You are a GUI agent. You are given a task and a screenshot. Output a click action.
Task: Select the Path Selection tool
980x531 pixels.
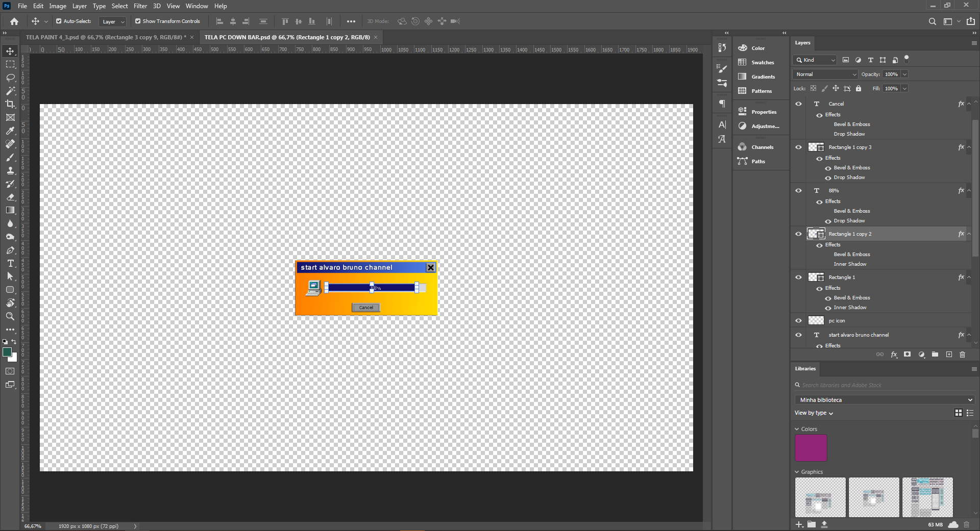[10, 276]
